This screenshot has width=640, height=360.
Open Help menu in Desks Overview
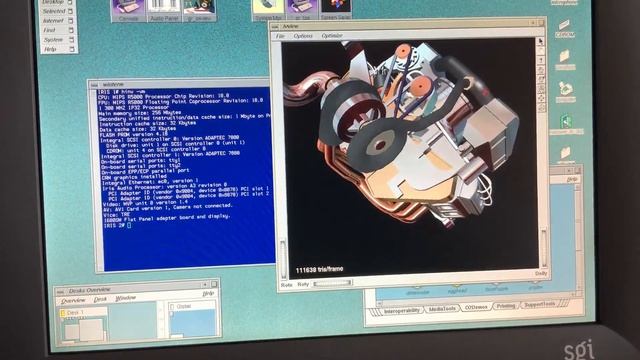pos(208,294)
